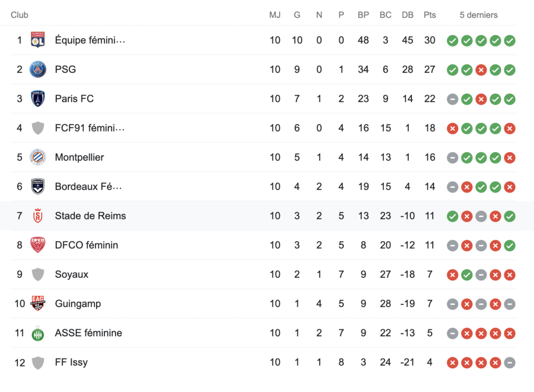Click the '5 derniers' column header
This screenshot has height=392, width=534.
pos(478,15)
